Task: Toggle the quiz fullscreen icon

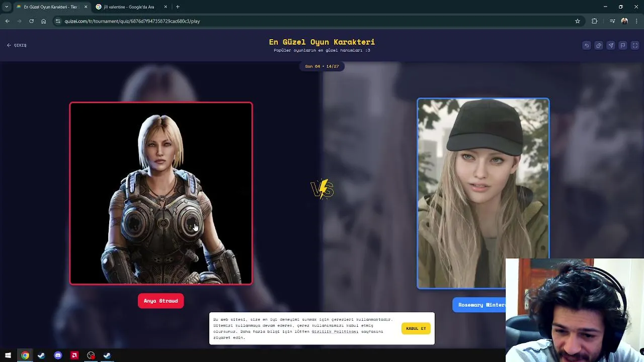Action: (x=635, y=45)
